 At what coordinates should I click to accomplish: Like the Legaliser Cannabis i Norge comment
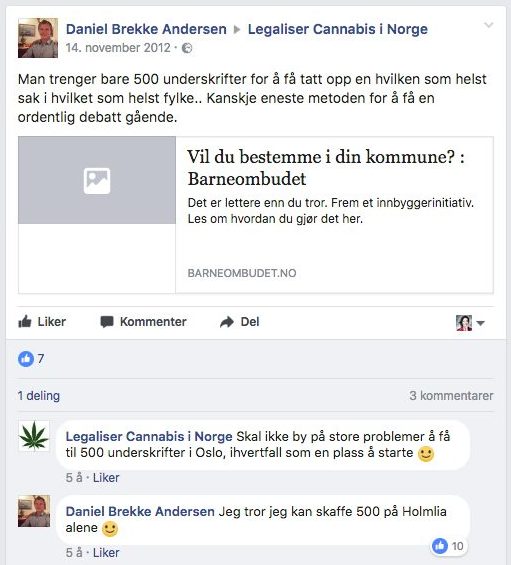click(106, 478)
